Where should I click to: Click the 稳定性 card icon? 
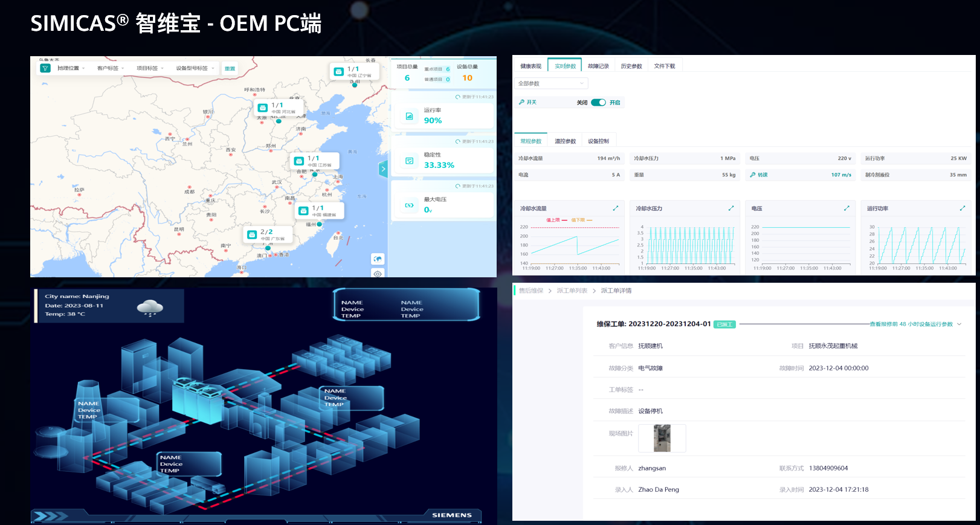[x=409, y=161]
